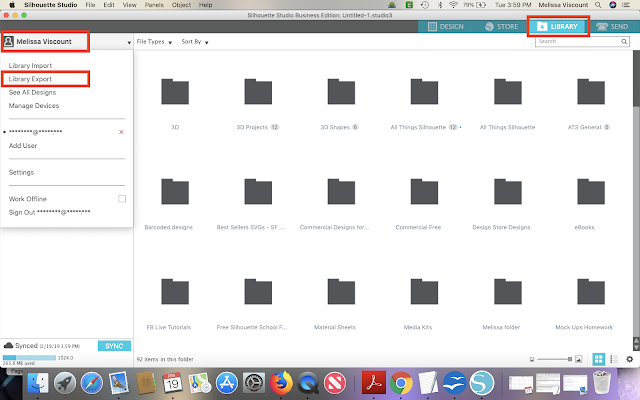Open Finder from the Dock
Screen dimensions: 640x400
(38, 383)
